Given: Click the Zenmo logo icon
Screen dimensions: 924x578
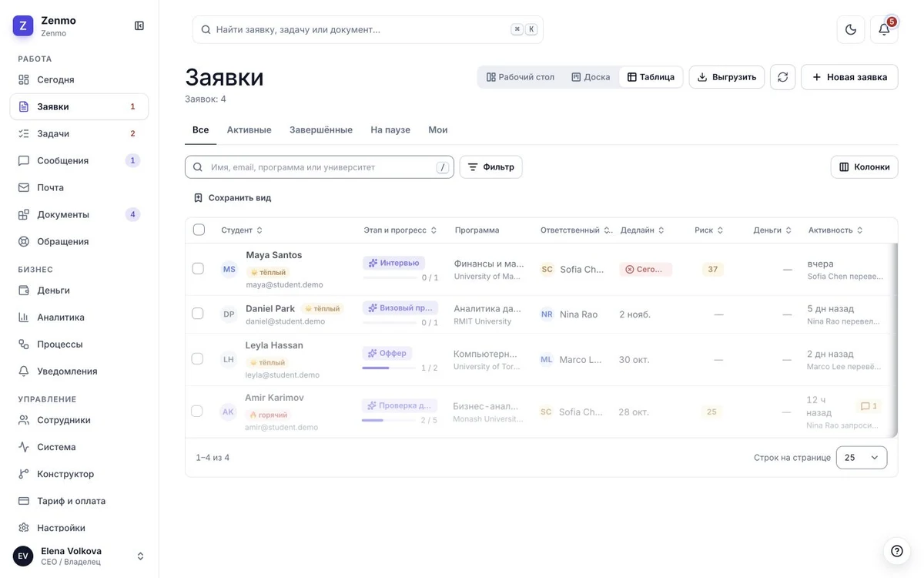Looking at the screenshot, I should click(23, 25).
